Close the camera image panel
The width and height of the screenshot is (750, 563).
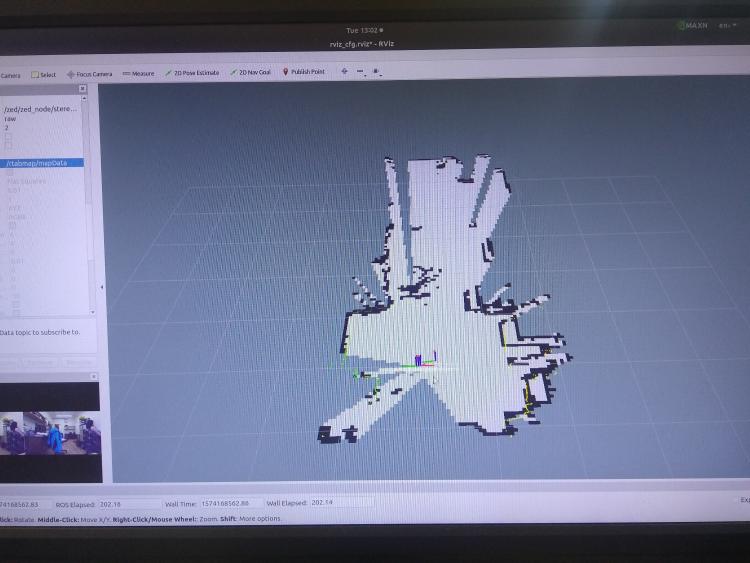[x=96, y=377]
